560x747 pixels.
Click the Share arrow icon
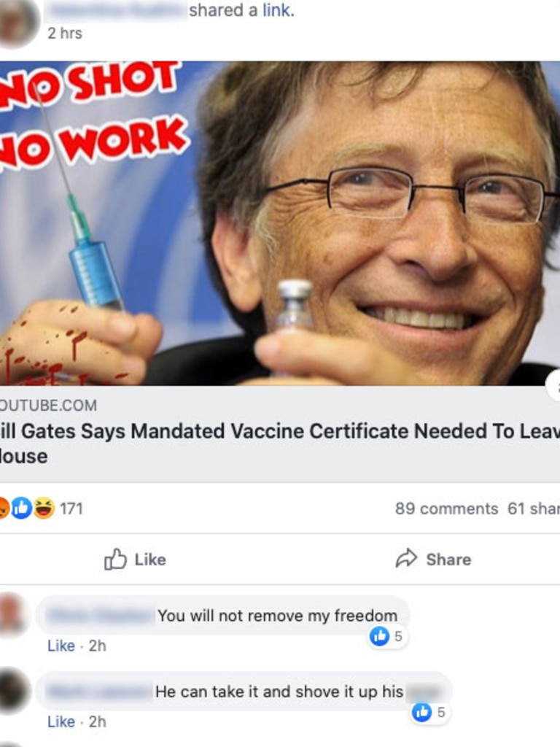coord(406,558)
